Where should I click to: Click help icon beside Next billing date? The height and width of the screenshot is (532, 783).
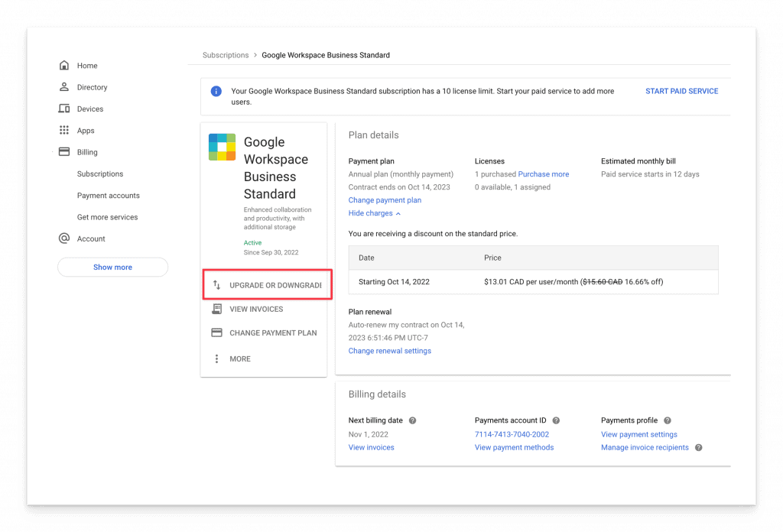[412, 420]
